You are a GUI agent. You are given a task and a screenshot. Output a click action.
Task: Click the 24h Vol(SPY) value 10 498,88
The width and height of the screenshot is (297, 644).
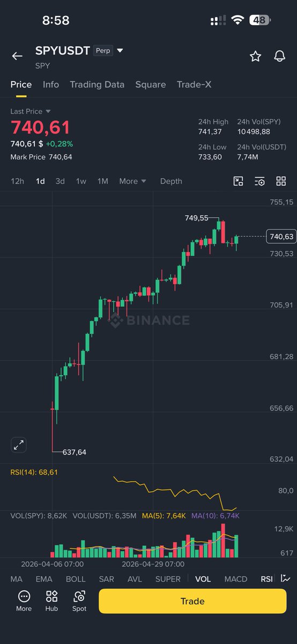(x=254, y=132)
